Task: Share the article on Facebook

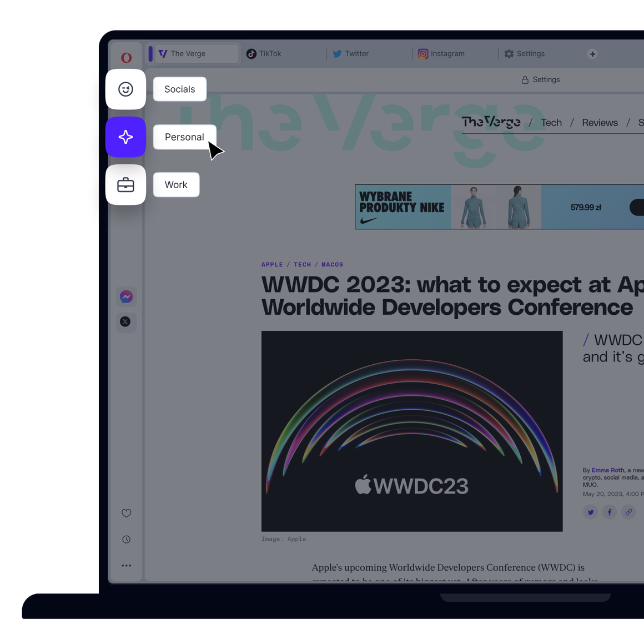Action: pyautogui.click(x=609, y=512)
